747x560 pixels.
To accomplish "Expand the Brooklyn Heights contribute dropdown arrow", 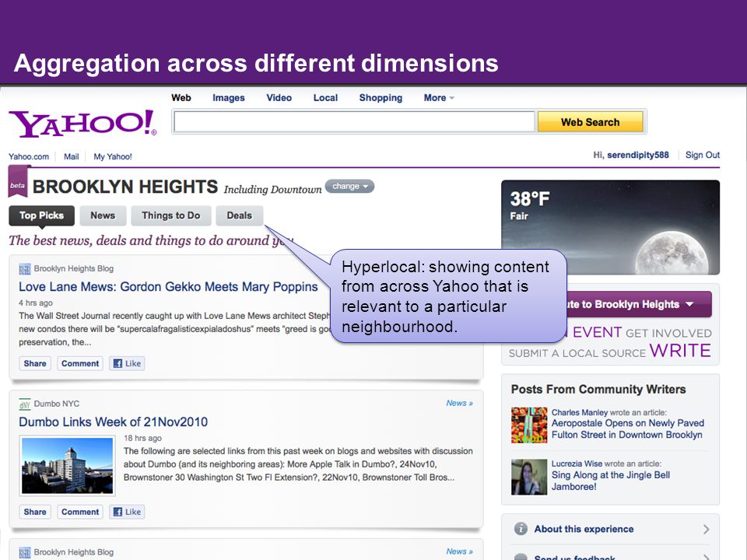I will [690, 304].
